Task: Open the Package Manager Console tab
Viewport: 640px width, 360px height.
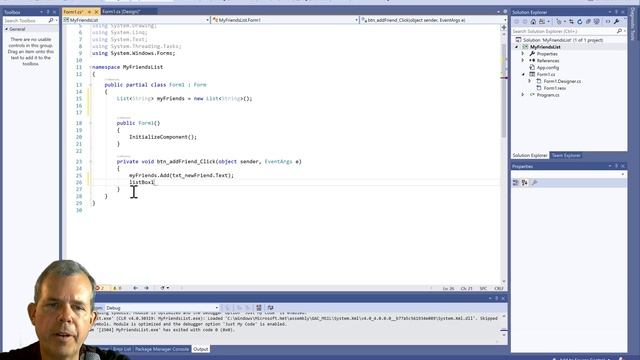Action: point(162,349)
